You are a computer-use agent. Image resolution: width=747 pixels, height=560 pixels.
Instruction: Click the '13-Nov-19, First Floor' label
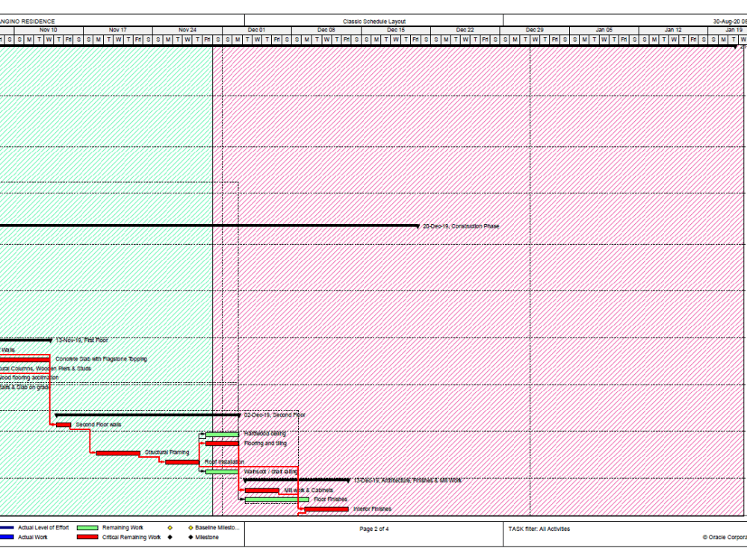pos(82,340)
